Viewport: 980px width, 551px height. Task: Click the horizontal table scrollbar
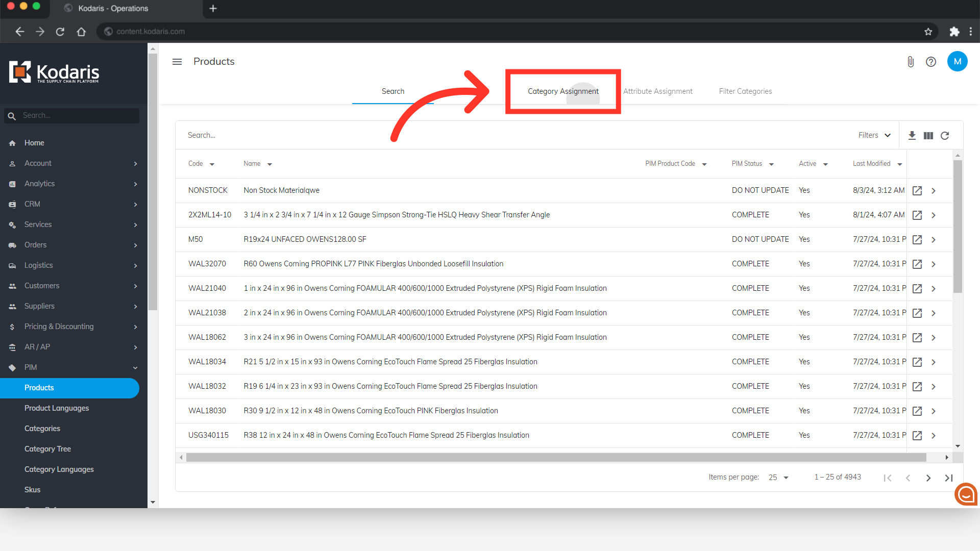coord(555,458)
